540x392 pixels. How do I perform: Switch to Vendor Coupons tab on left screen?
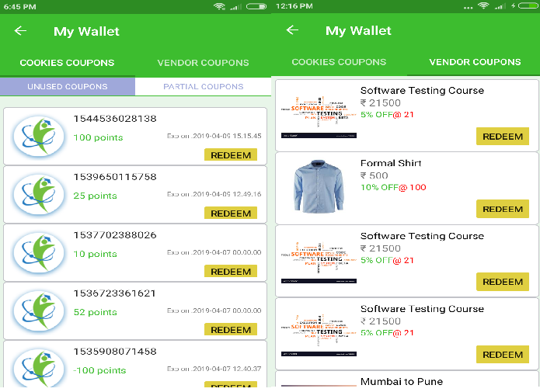(203, 63)
